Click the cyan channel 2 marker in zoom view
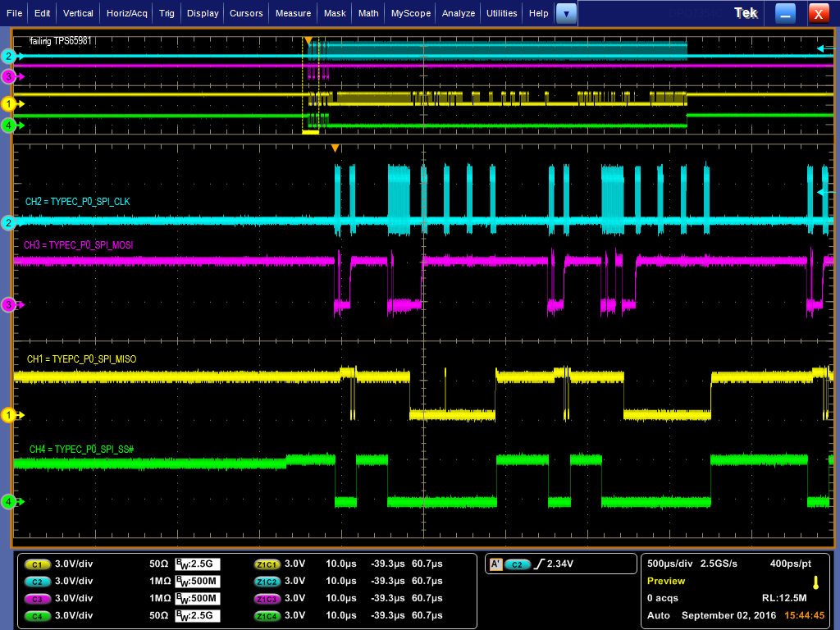The width and height of the screenshot is (840, 630). point(9,222)
